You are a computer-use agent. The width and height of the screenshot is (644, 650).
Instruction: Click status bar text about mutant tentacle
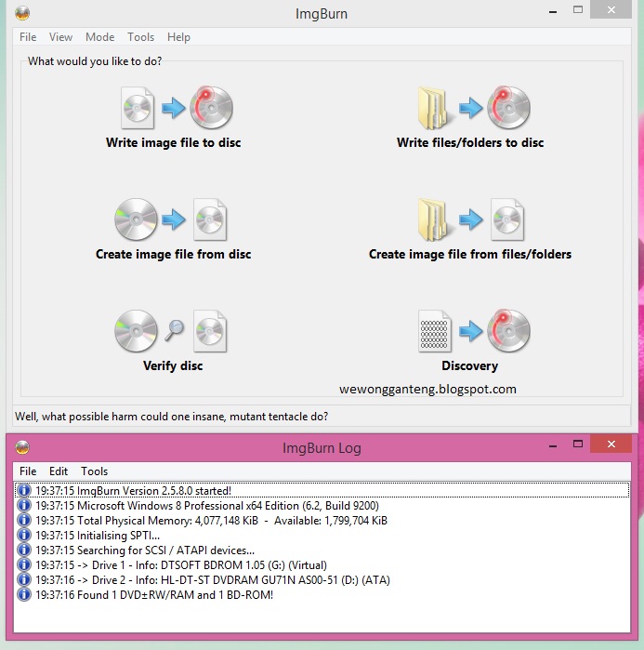point(172,417)
